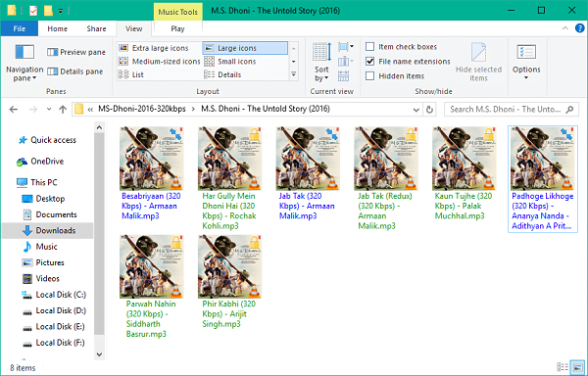Open the Home ribbon tab

click(x=58, y=28)
